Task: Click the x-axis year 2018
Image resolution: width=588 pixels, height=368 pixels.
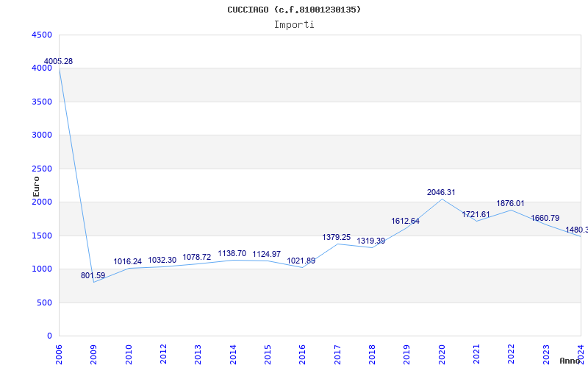Action: 372,354
